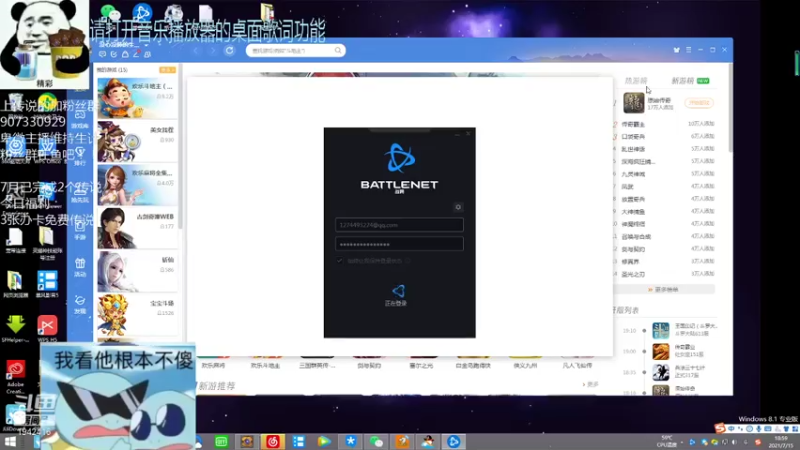The height and width of the screenshot is (450, 800).
Task: Open NetEase Cloud Music in taskbar
Action: click(x=273, y=442)
